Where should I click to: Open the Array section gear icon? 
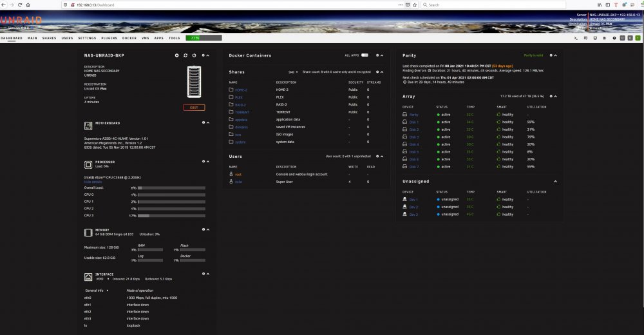pyautogui.click(x=551, y=97)
